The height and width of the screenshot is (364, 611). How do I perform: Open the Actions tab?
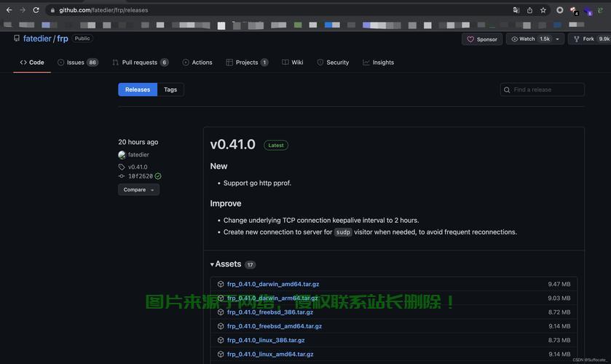197,63
